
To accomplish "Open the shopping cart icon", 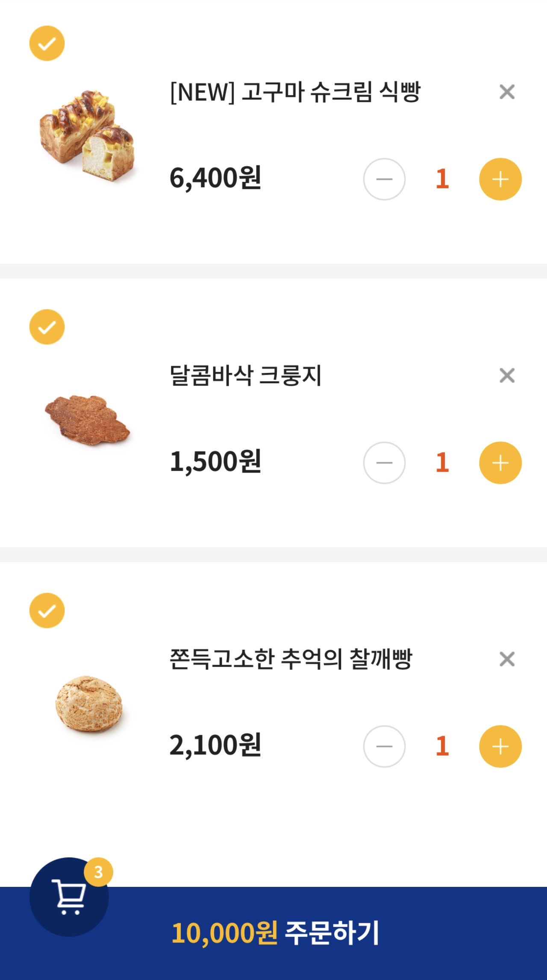I will (x=68, y=897).
